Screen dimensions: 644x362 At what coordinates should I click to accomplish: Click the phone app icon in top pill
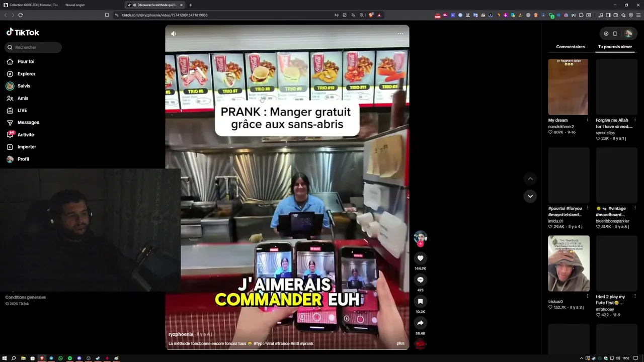click(615, 34)
